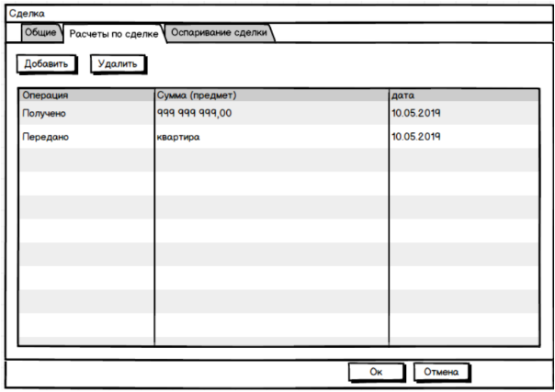Viewport: 555px width, 392px height.
Task: Click the Сделка window title
Action: [26, 15]
